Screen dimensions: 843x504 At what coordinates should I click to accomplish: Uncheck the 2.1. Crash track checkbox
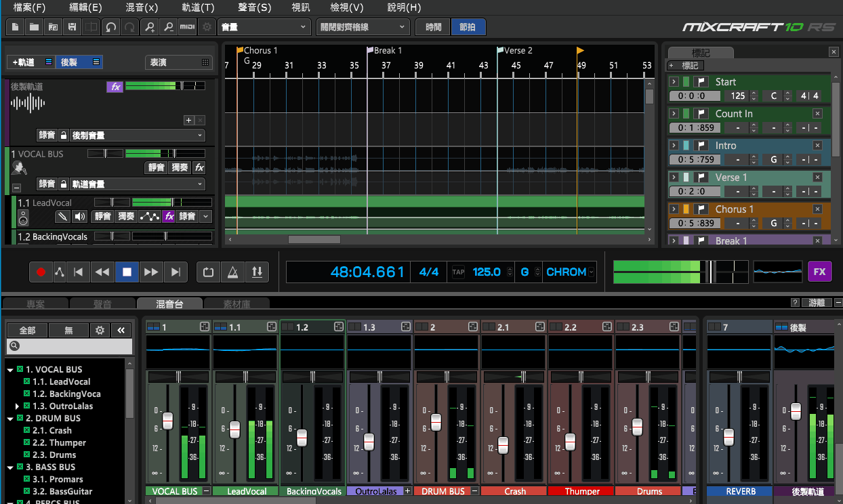coord(28,430)
